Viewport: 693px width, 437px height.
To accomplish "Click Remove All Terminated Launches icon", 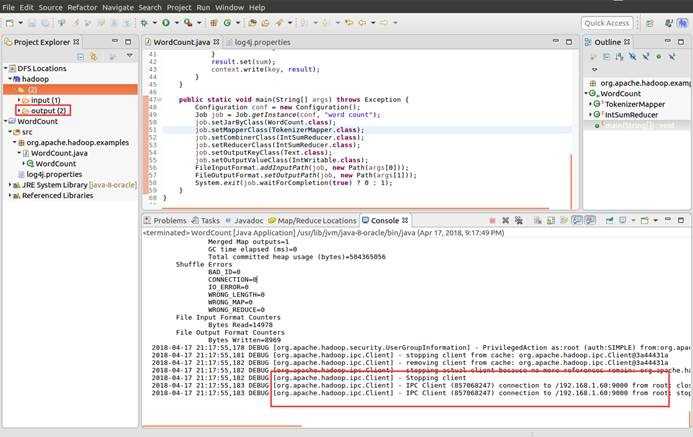I will coord(519,220).
